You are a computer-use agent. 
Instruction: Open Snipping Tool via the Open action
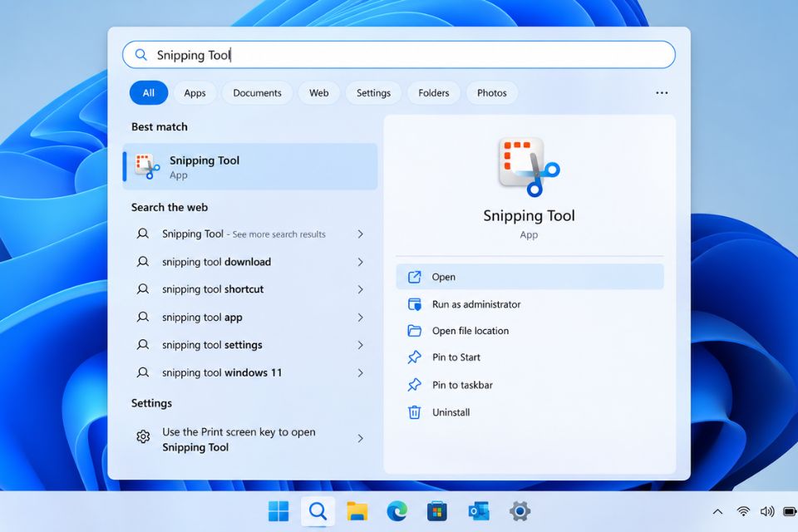click(530, 277)
